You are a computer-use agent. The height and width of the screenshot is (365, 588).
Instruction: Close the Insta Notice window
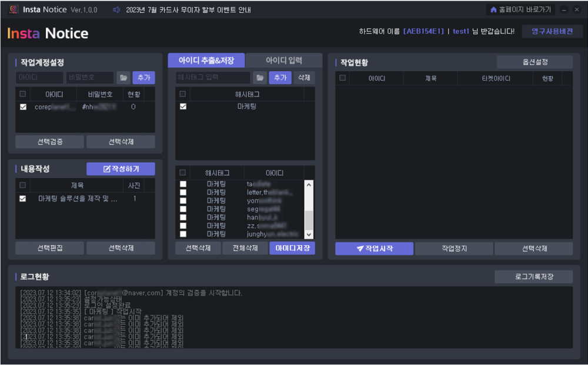point(577,10)
